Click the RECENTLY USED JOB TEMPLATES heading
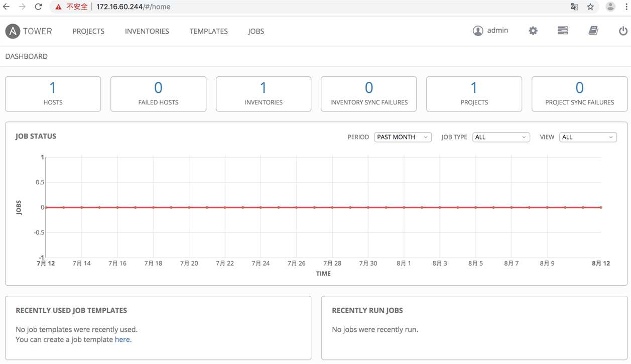631x364 pixels. click(71, 310)
